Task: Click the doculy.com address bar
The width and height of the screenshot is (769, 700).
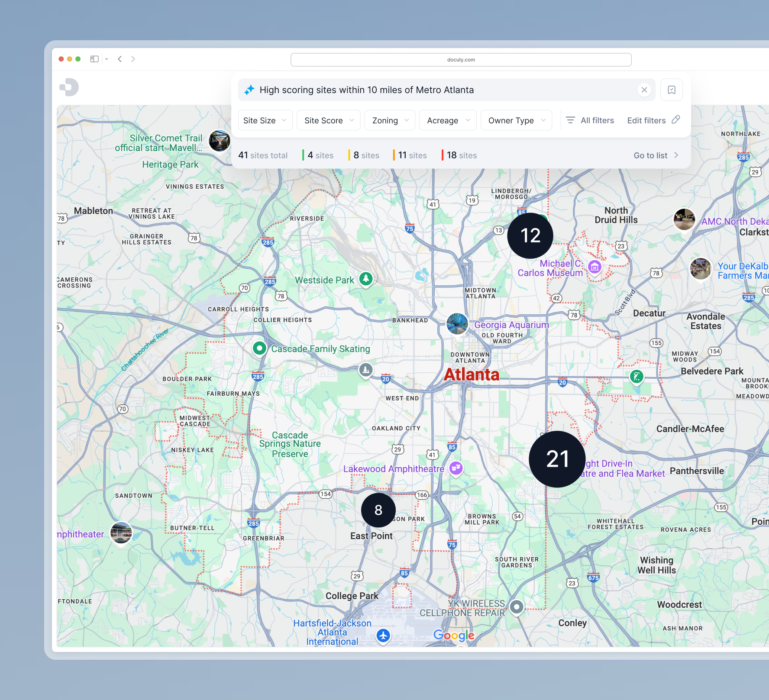Action: 461,59
